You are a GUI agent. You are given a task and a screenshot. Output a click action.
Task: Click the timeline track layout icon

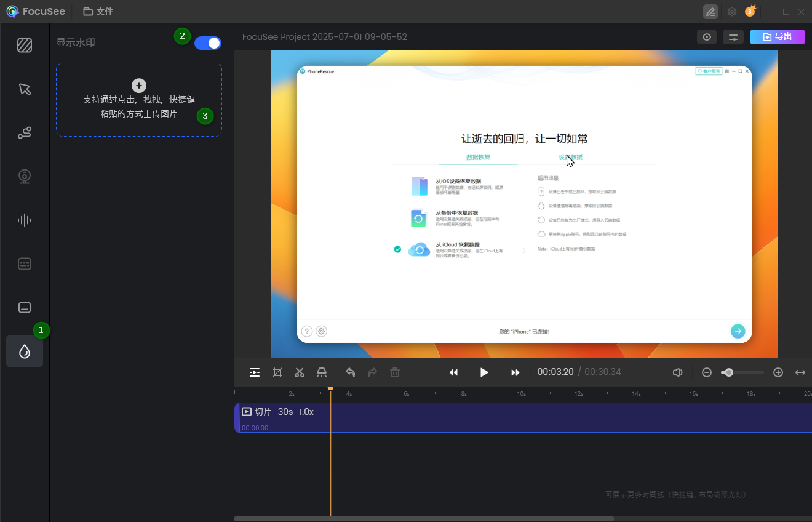(255, 372)
